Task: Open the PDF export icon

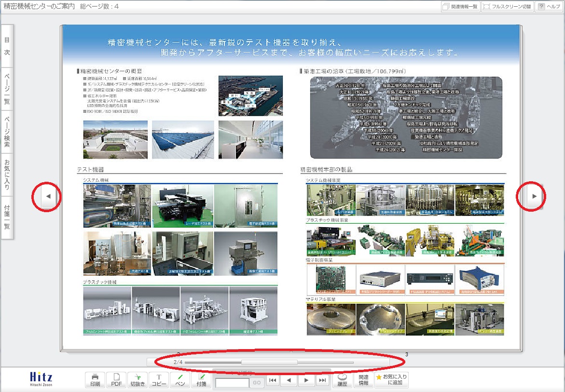Action: coord(116,380)
